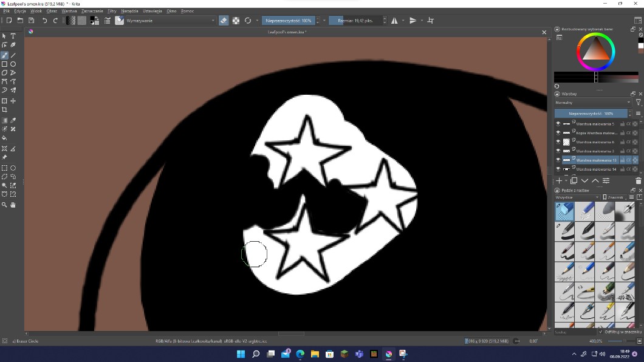The image size is (644, 362).
Task: Hide the Warstwa malowania 5 layer
Action: pyautogui.click(x=558, y=124)
